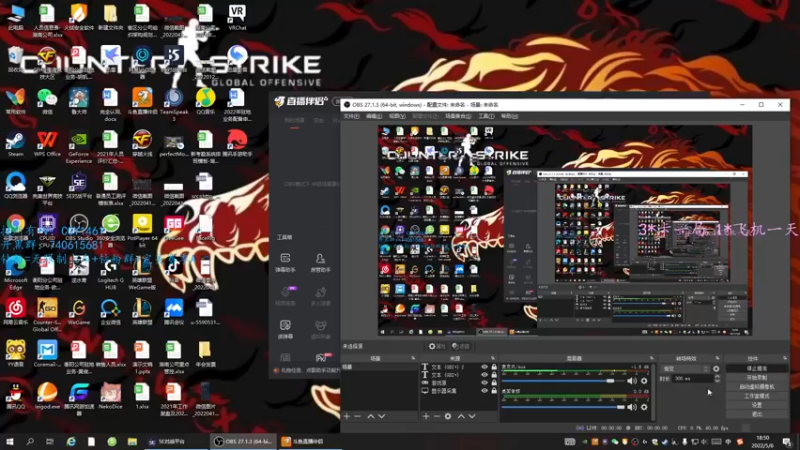Open transition properties gear next to 渐变
Viewport: 800px width, 450px height.
click(x=716, y=368)
